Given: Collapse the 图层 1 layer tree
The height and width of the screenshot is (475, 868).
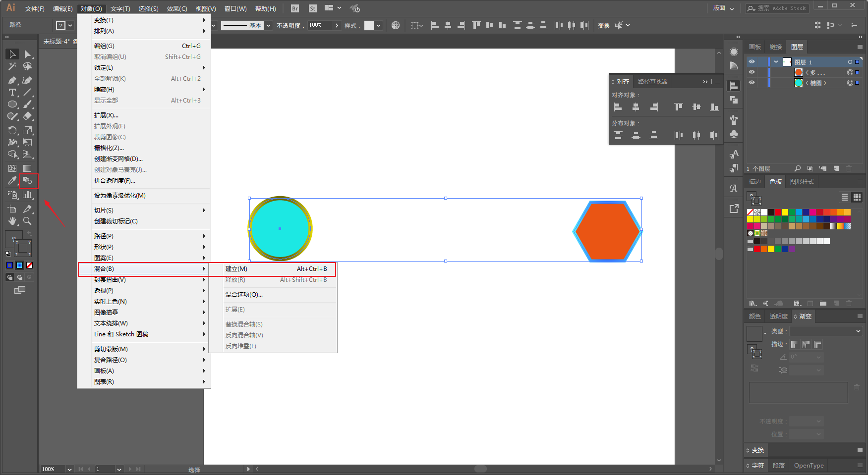Looking at the screenshot, I should 776,62.
